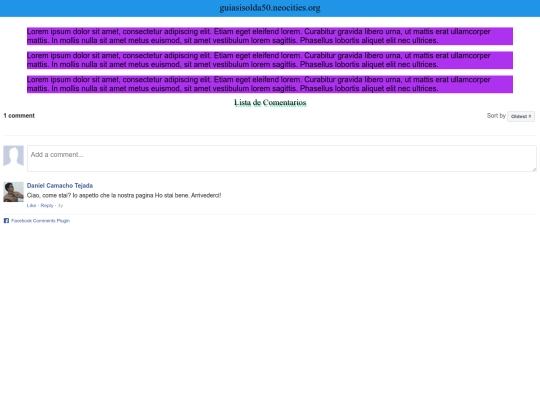Image resolution: width=540 pixels, height=405 pixels.
Task: Click the Lista de Comentarios heading
Action: pos(270,103)
